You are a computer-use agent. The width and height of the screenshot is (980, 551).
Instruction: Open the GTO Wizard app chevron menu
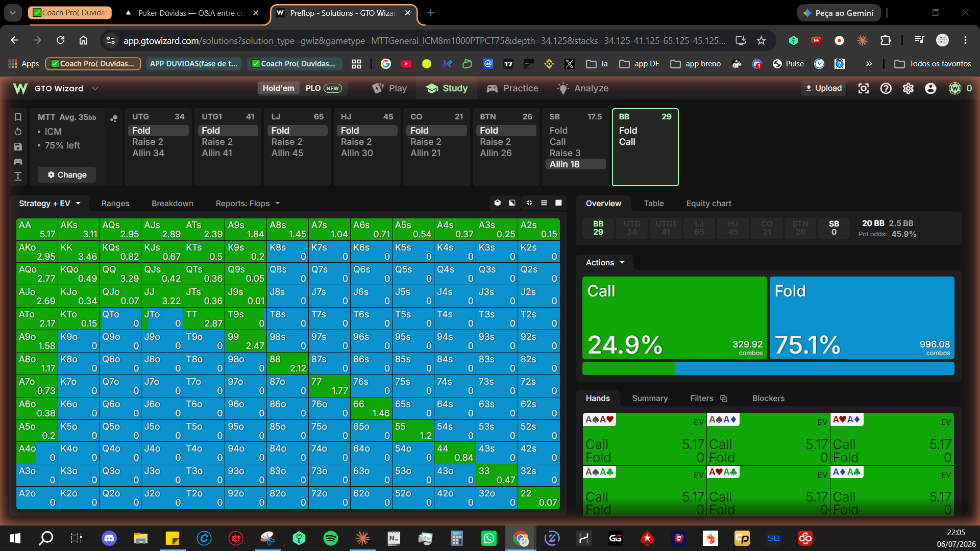95,89
